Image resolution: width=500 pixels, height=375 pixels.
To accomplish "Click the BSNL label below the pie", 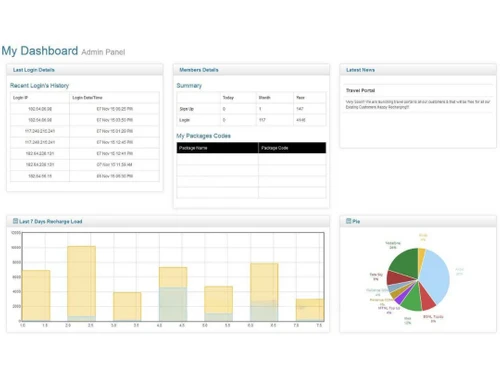I will [x=433, y=319].
